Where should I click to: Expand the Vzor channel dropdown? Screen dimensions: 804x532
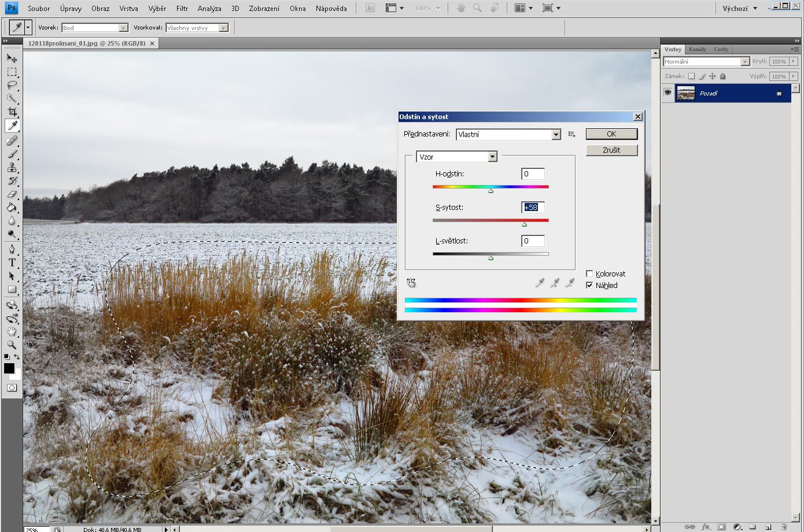[x=492, y=157]
